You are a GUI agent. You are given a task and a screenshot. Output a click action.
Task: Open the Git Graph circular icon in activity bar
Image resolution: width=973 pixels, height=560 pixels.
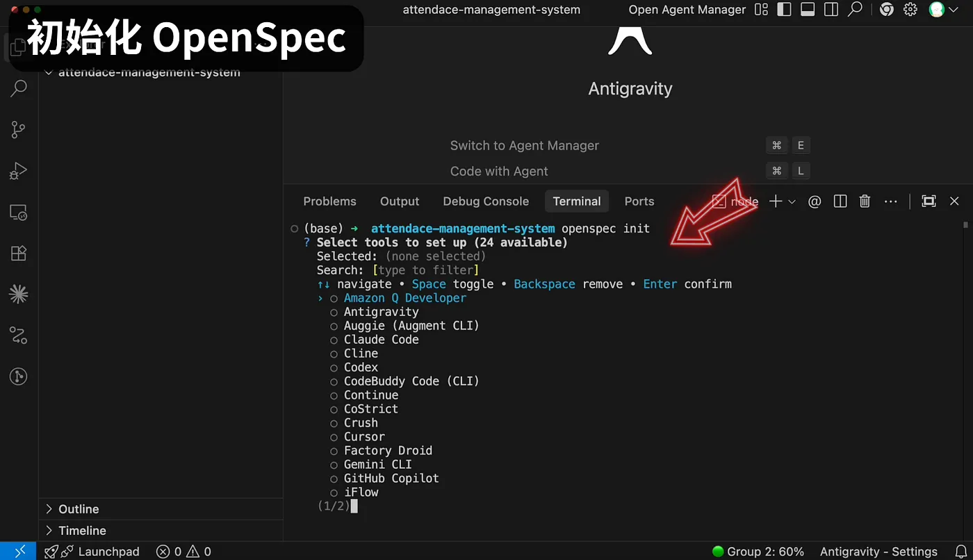[x=19, y=377]
